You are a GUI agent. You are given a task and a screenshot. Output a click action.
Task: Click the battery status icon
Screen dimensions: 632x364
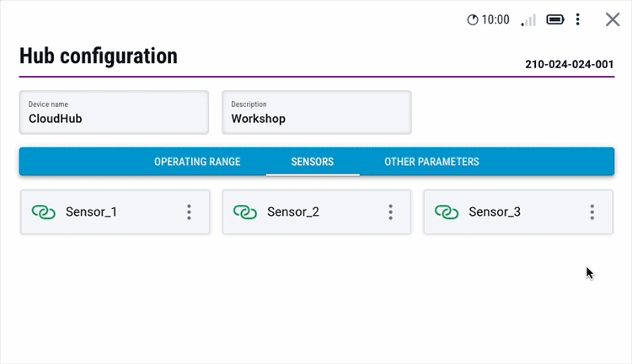(x=555, y=19)
